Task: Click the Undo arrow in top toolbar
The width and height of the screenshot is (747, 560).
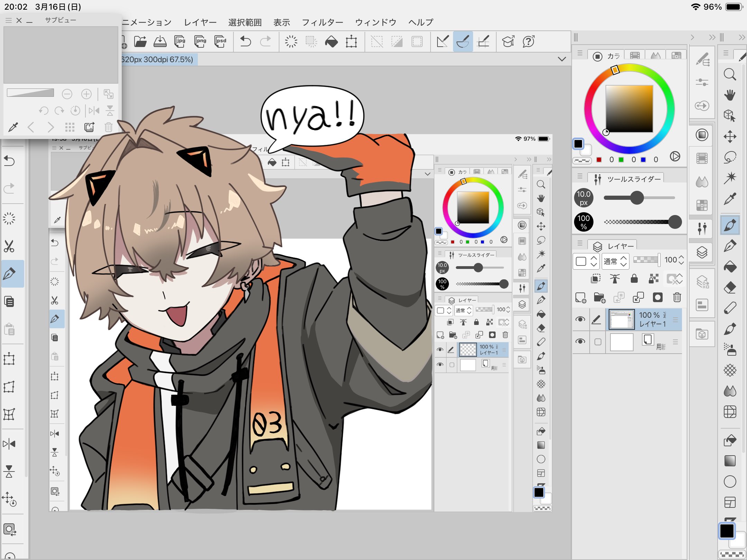Action: pos(246,41)
